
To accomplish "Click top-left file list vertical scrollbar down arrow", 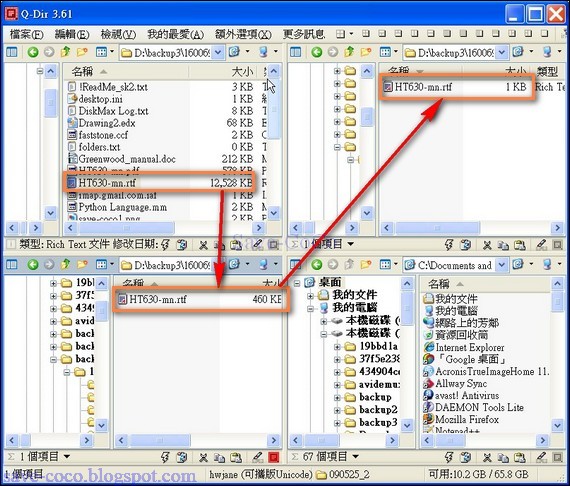I will coord(274,213).
